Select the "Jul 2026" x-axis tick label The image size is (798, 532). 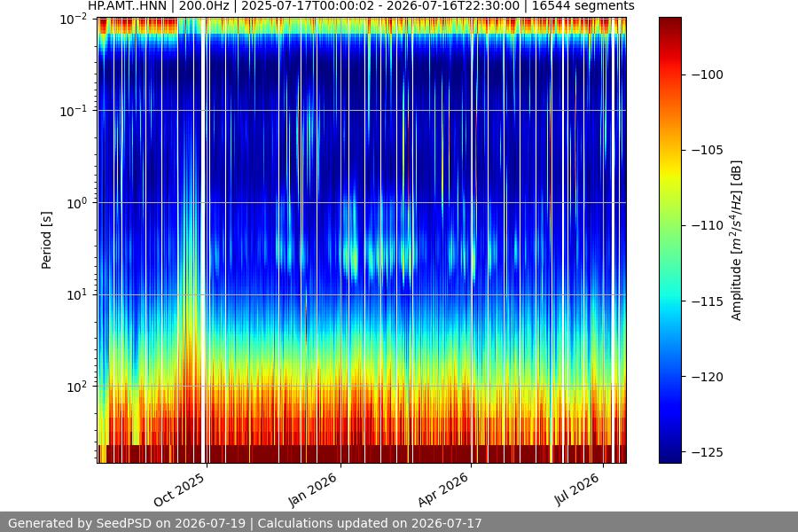[577, 489]
